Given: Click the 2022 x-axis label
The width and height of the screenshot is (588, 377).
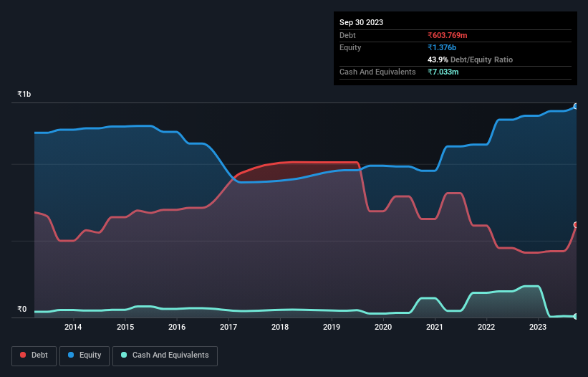Looking at the screenshot, I should pos(486,327).
